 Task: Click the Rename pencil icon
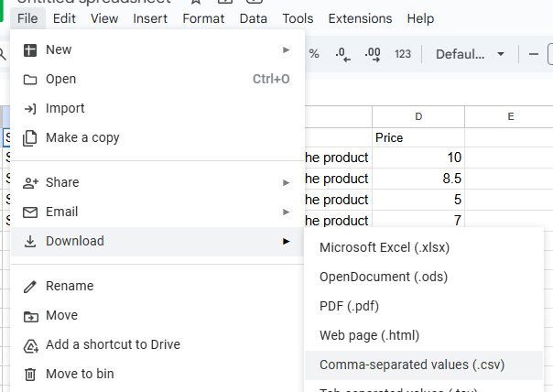30,287
